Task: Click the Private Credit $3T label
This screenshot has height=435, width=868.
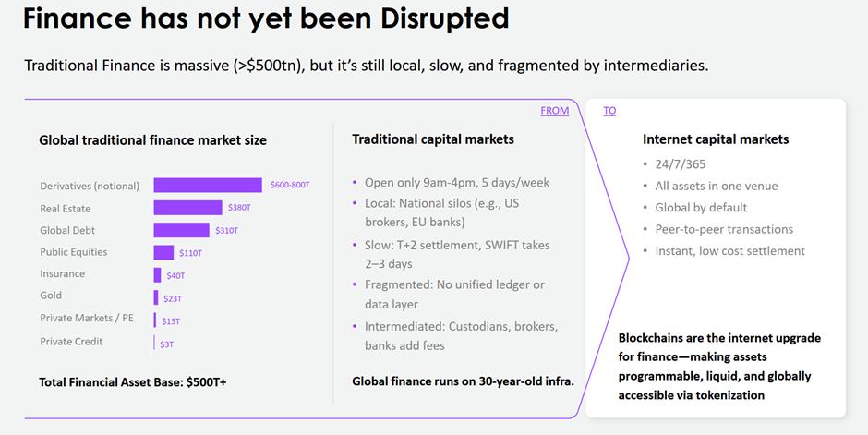Action: pos(166,344)
